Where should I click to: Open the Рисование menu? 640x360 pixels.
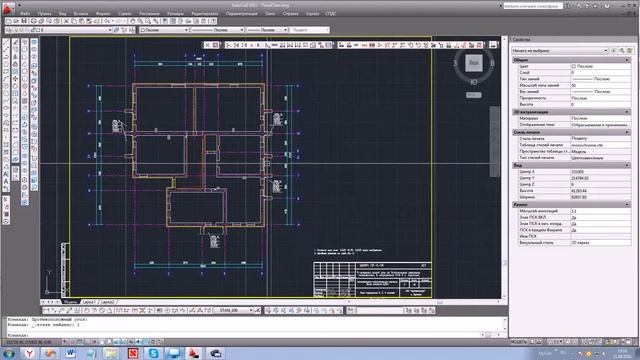point(149,13)
